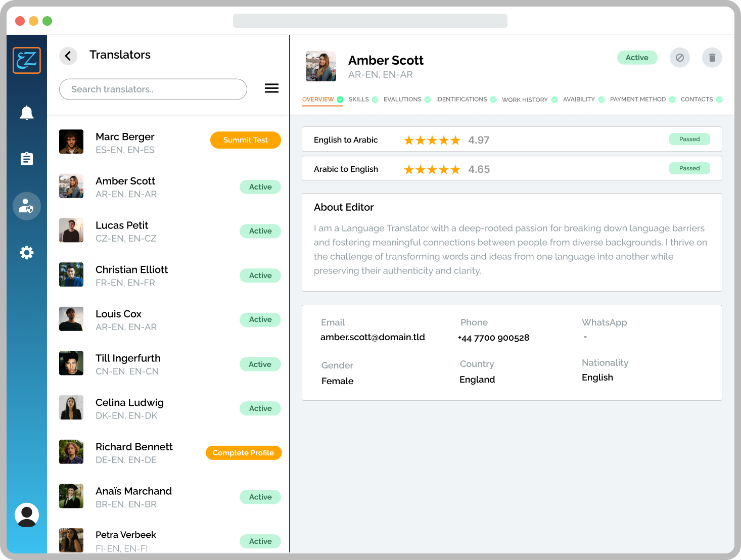
Task: Select the Payment Method tab
Action: pyautogui.click(x=637, y=100)
